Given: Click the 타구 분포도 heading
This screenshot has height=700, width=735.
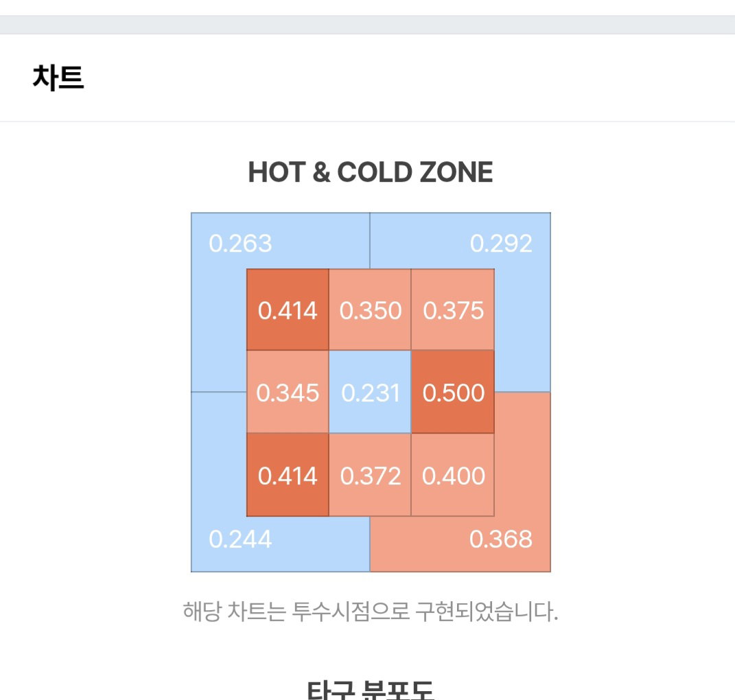Looking at the screenshot, I should [x=371, y=690].
